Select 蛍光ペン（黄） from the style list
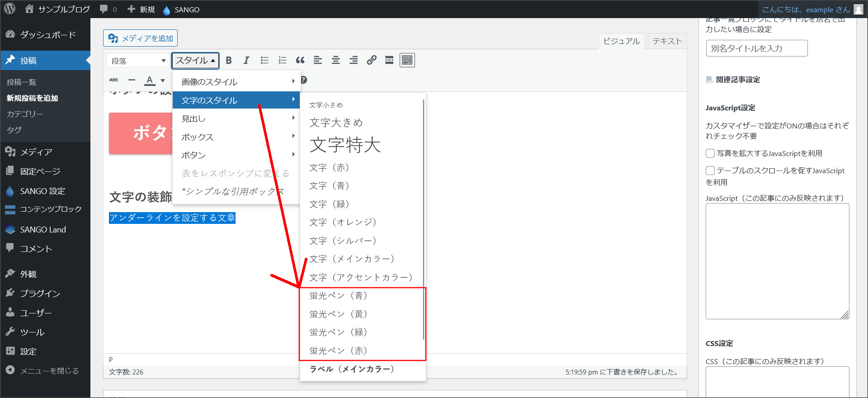This screenshot has width=868, height=398. click(338, 314)
